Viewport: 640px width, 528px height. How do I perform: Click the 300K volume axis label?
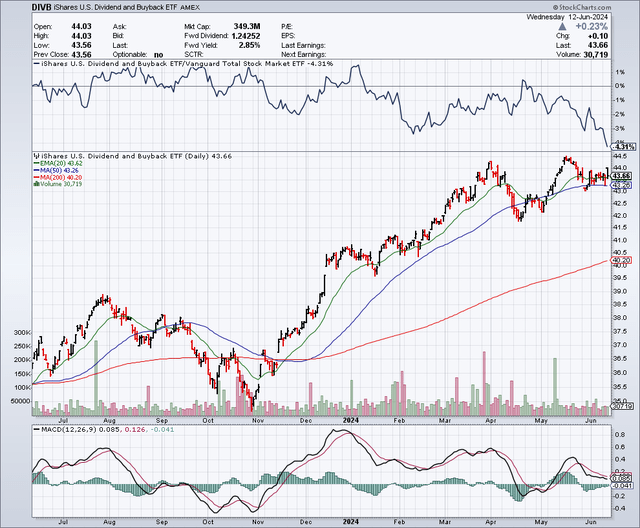pos(22,333)
